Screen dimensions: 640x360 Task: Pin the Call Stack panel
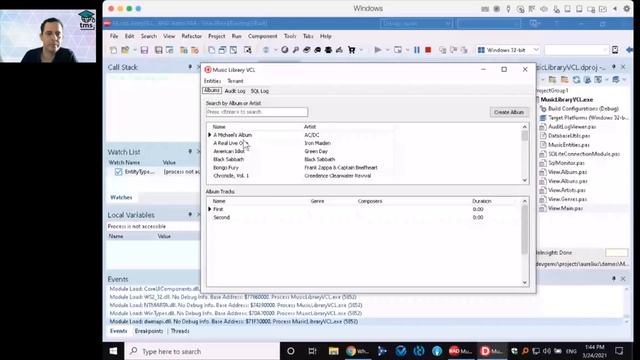point(190,67)
